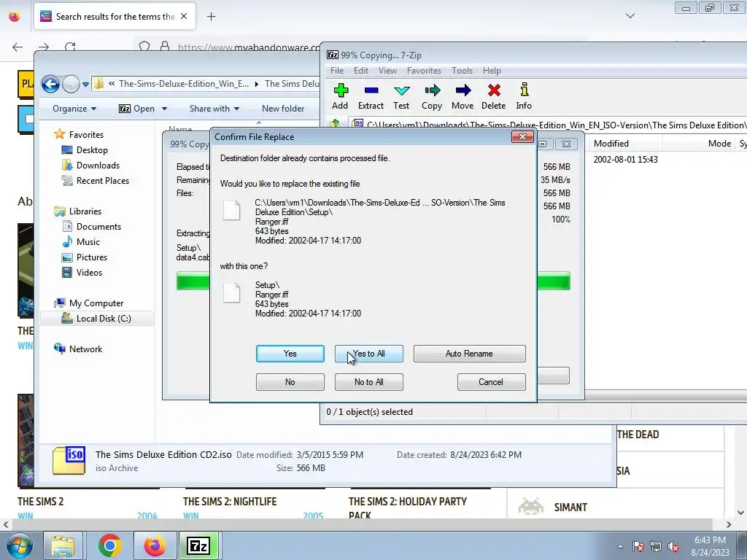Select Pictures library
The image size is (747, 560).
pyautogui.click(x=91, y=257)
